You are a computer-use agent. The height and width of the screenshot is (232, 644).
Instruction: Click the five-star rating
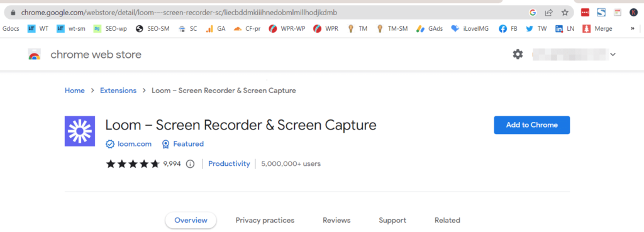pos(132,164)
